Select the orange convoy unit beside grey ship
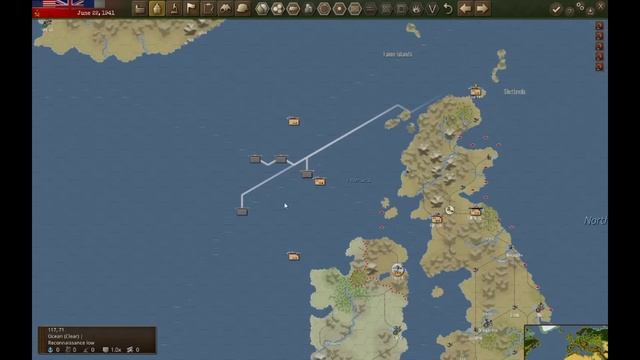 tap(320, 181)
